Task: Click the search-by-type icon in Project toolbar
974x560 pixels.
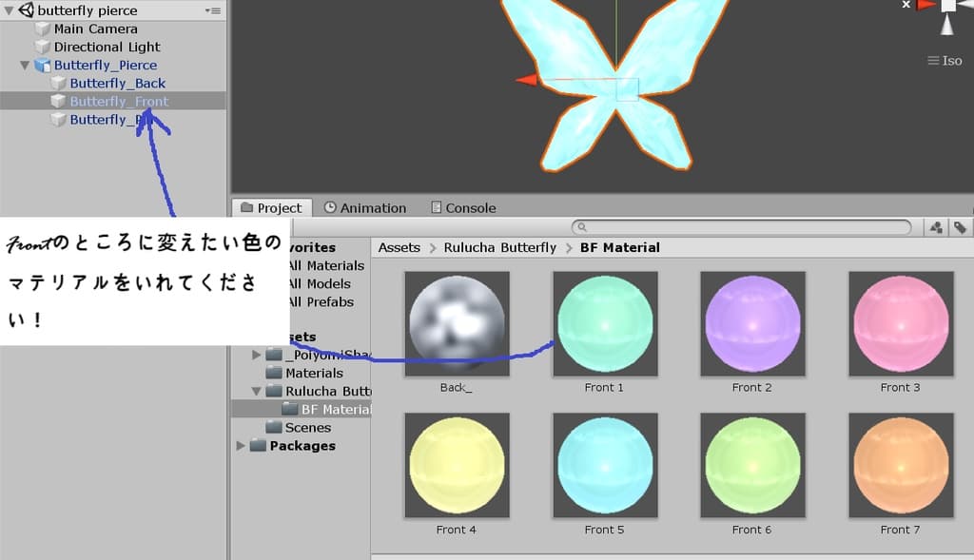Action: (936, 227)
